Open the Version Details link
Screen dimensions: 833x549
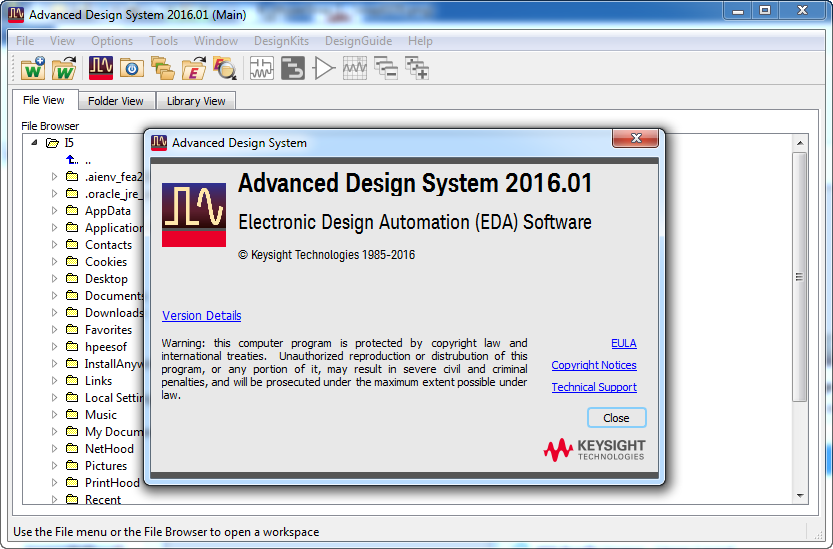point(201,316)
